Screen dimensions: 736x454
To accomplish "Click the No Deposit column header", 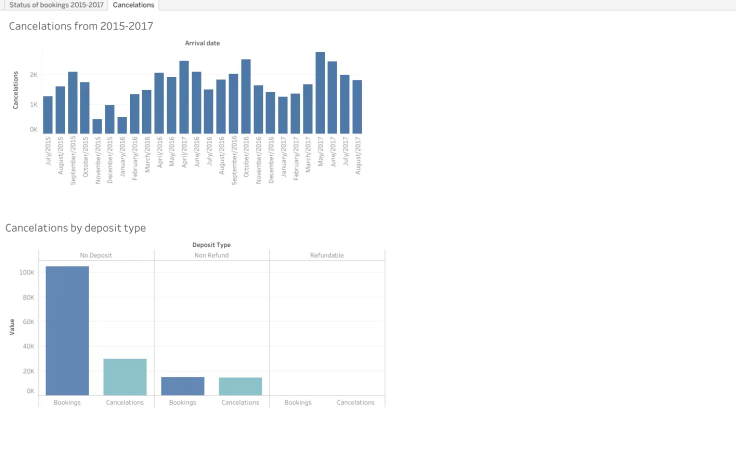I will [96, 255].
